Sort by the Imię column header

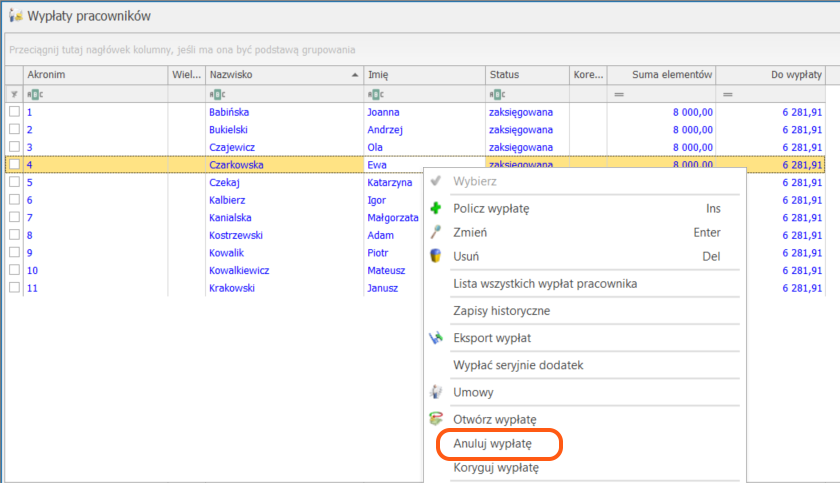pos(425,75)
